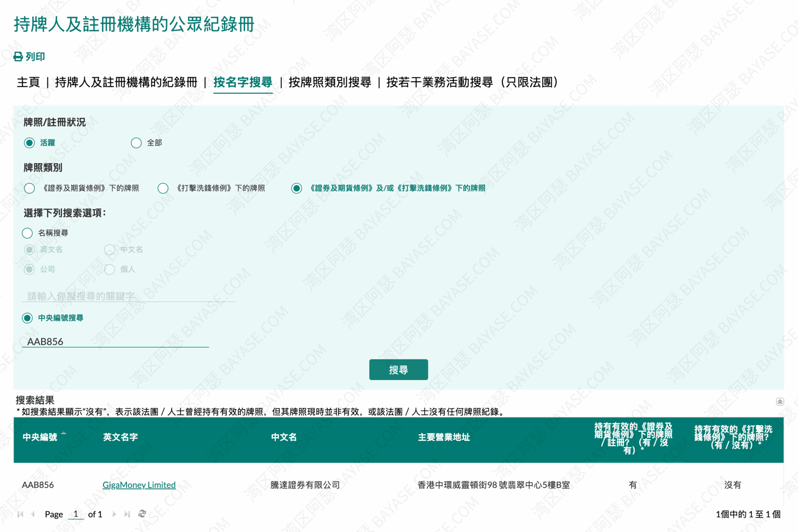This screenshot has width=798, height=532.
Task: Click the page number input box
Action: tap(76, 514)
